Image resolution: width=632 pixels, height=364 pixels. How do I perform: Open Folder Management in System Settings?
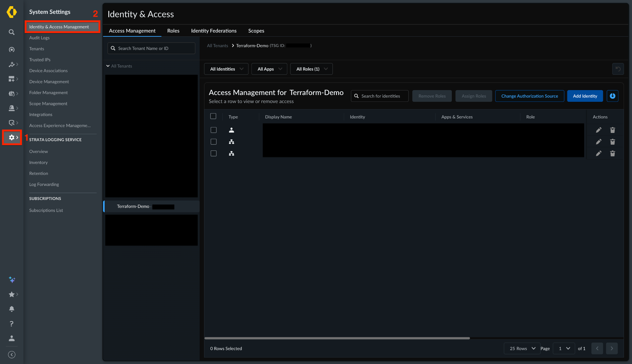[48, 93]
